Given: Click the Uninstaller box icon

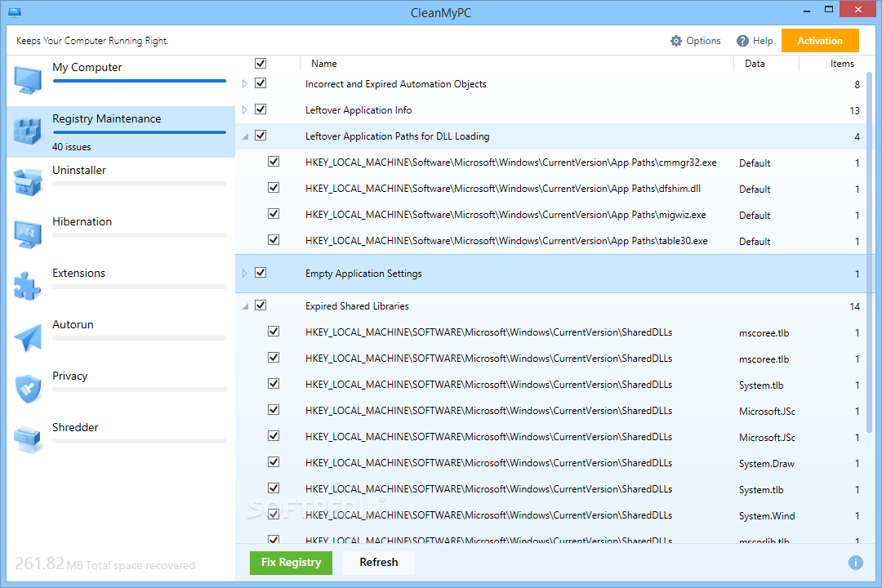Looking at the screenshot, I should point(28,182).
